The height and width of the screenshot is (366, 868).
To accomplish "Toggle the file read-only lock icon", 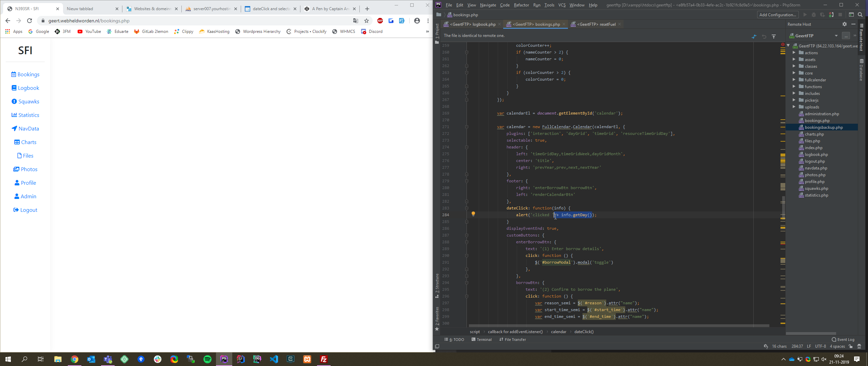I will click(x=851, y=346).
